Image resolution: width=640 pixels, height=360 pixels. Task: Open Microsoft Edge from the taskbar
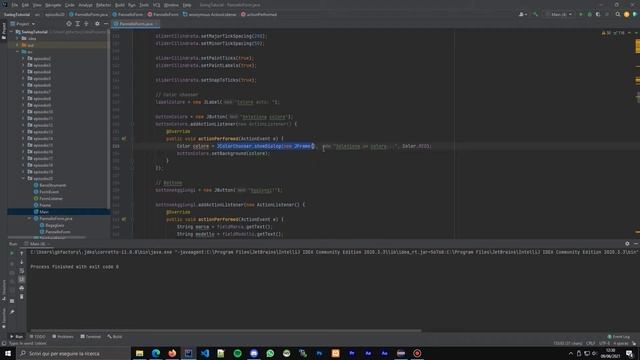[x=156, y=353]
